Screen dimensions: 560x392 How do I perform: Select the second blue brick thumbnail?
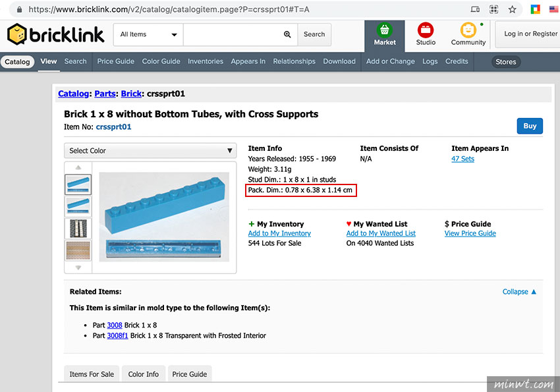tap(78, 206)
